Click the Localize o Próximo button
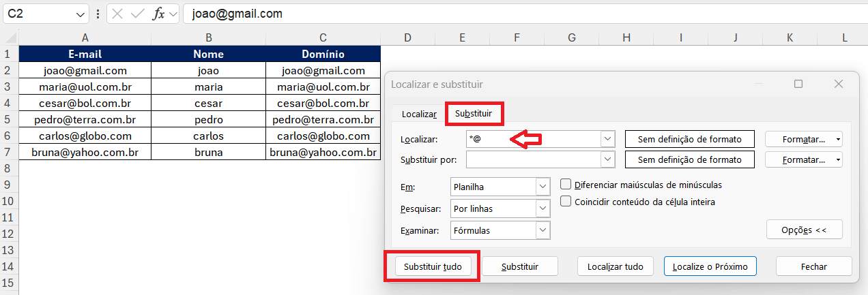The image size is (868, 295). coord(710,266)
